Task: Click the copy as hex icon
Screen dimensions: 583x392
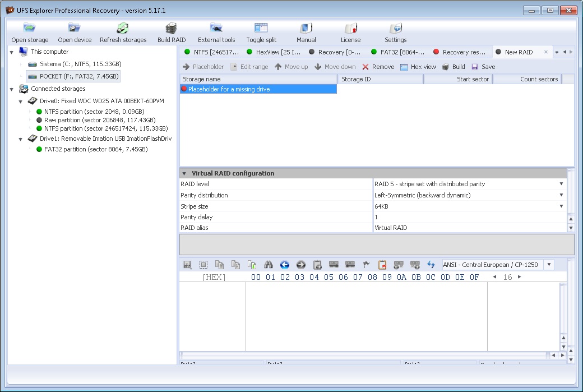Action: (236, 265)
